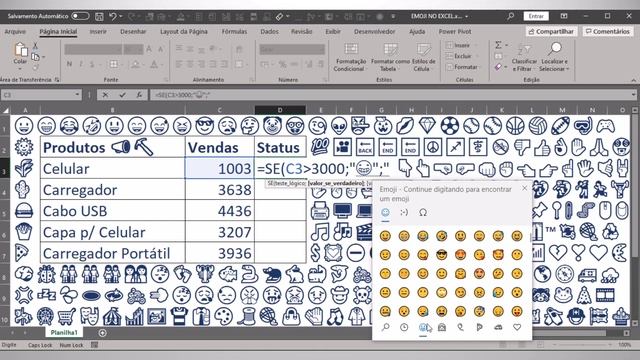Cancel formula entry with X icon
640x360 pixels.
(105, 95)
